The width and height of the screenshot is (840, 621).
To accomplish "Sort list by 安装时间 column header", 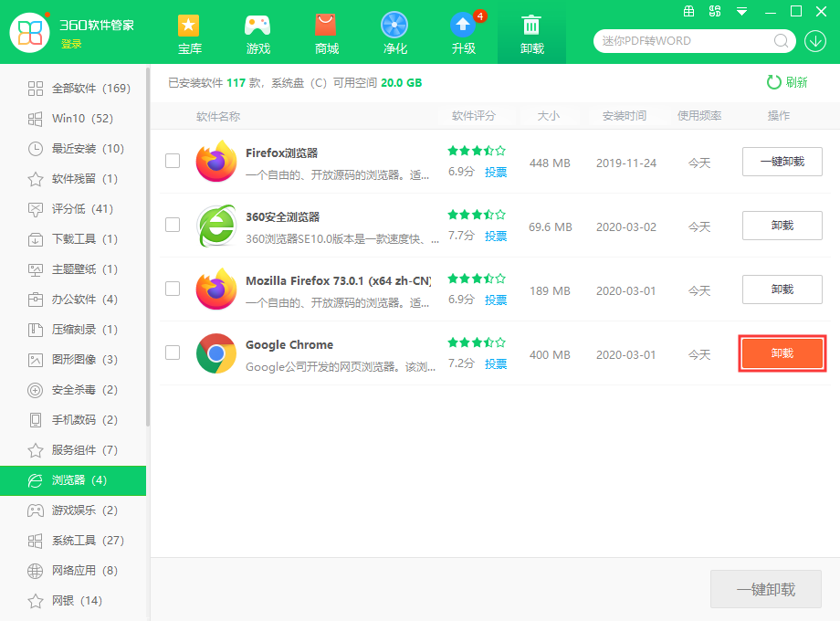I will coord(625,116).
